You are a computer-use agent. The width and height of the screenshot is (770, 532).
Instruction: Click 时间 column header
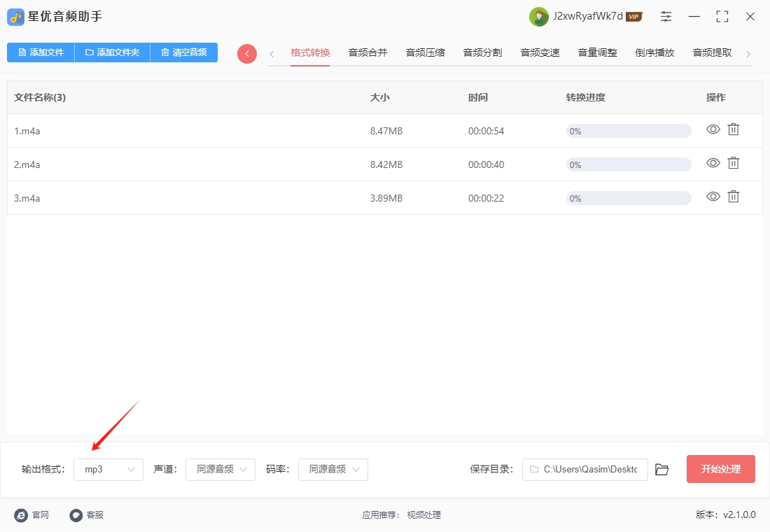(x=478, y=97)
